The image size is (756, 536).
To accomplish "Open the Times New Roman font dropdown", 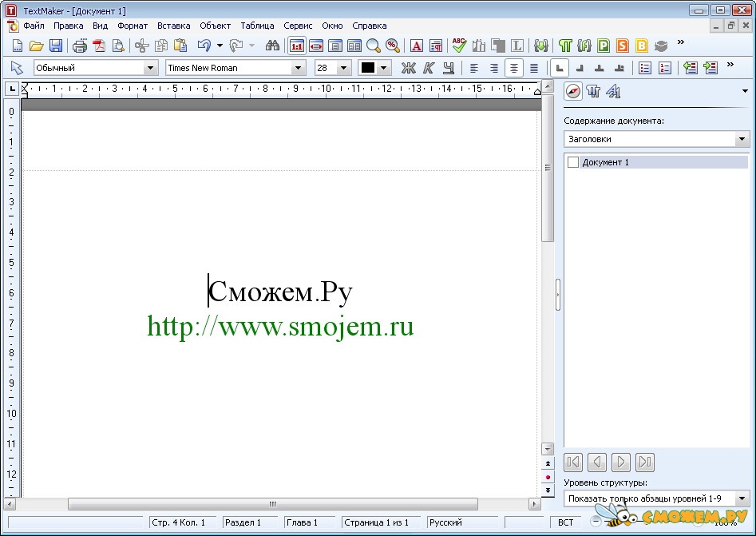I will (x=298, y=68).
